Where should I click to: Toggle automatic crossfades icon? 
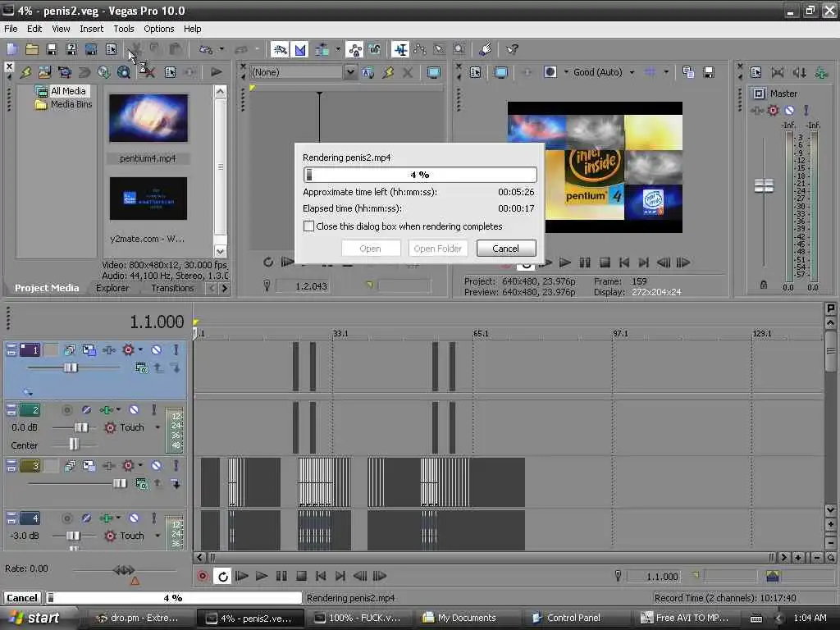(300, 50)
